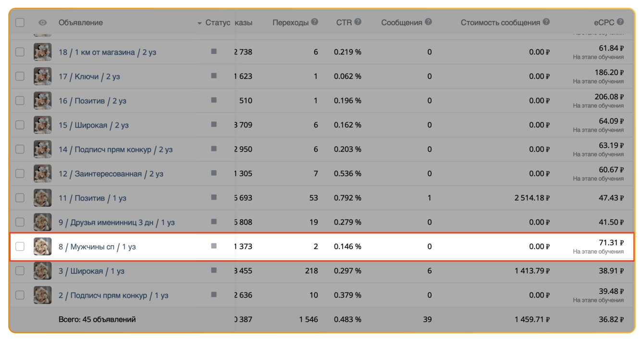Open ad 9 / Друзья именинниц 3 дн
644x341 pixels.
[116, 222]
